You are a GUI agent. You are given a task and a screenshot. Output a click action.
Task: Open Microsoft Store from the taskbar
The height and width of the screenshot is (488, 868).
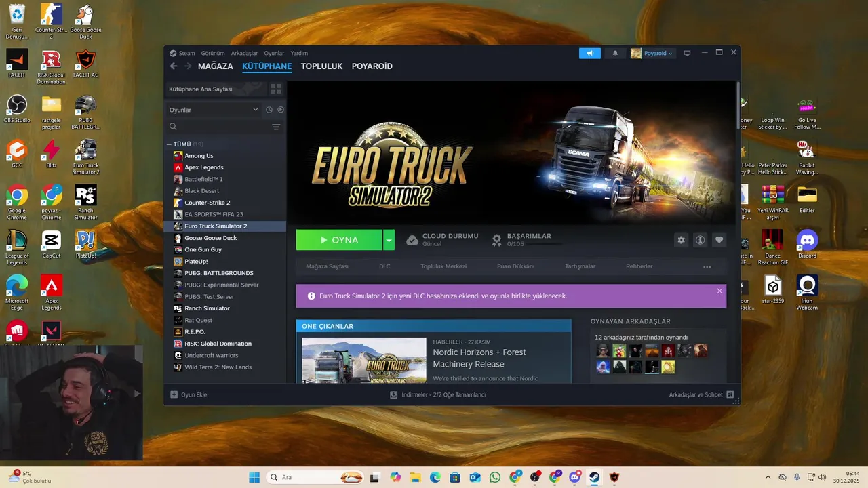click(x=455, y=477)
